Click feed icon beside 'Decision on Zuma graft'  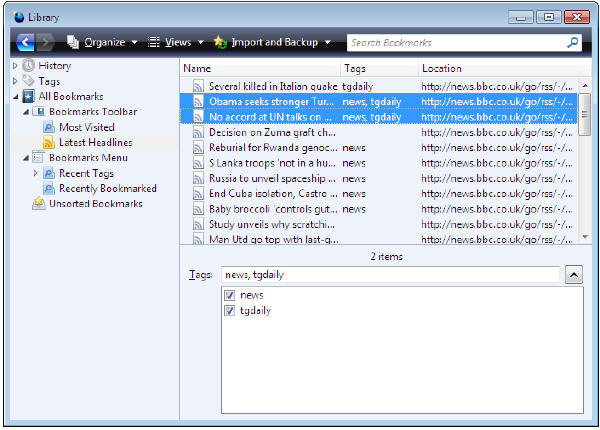[x=198, y=132]
